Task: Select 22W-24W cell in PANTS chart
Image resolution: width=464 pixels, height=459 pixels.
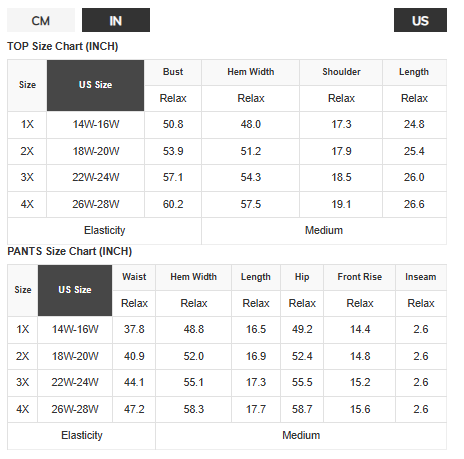Action: [x=75, y=382]
